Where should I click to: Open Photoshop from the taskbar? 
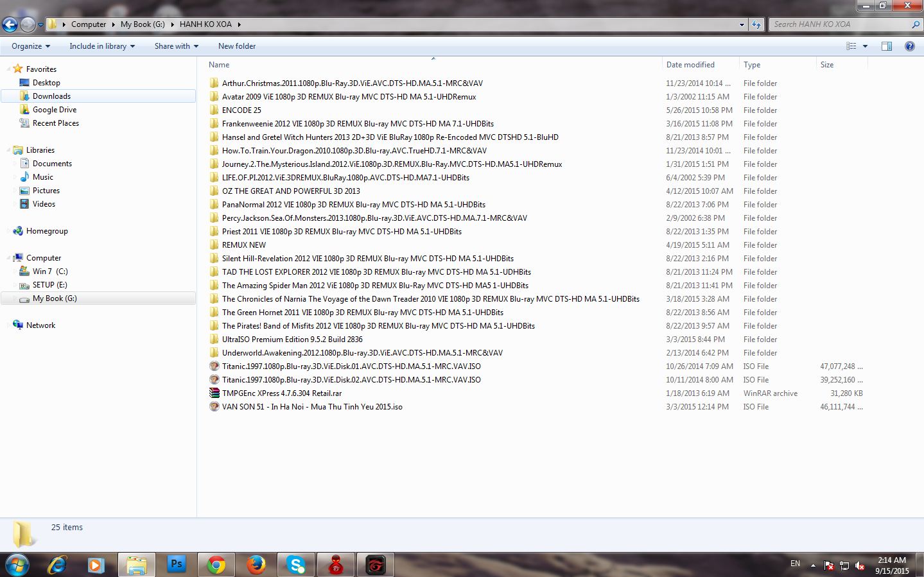[x=176, y=565]
